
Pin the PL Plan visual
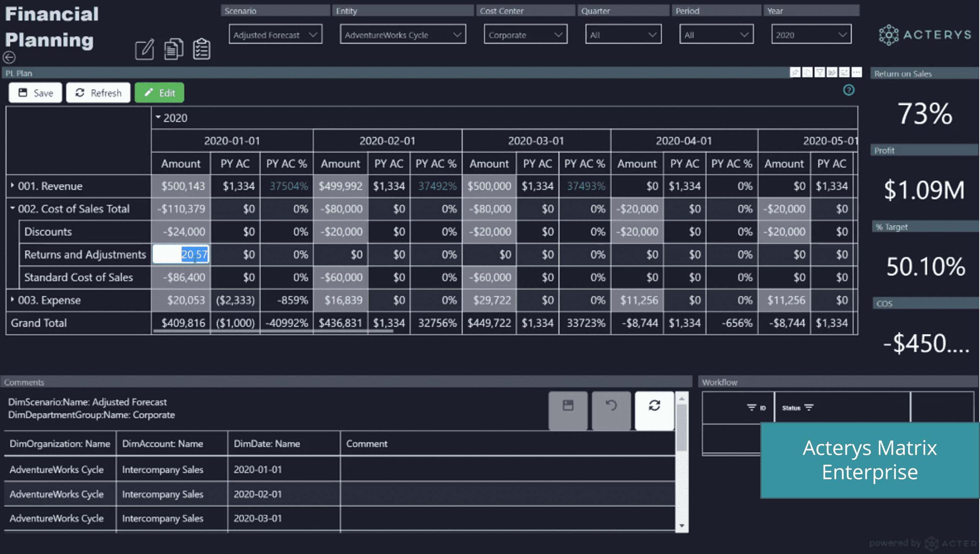click(795, 72)
